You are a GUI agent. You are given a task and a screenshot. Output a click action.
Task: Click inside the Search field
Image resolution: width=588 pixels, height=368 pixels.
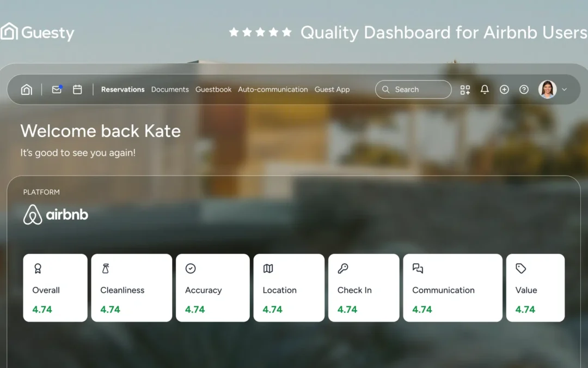pos(413,89)
